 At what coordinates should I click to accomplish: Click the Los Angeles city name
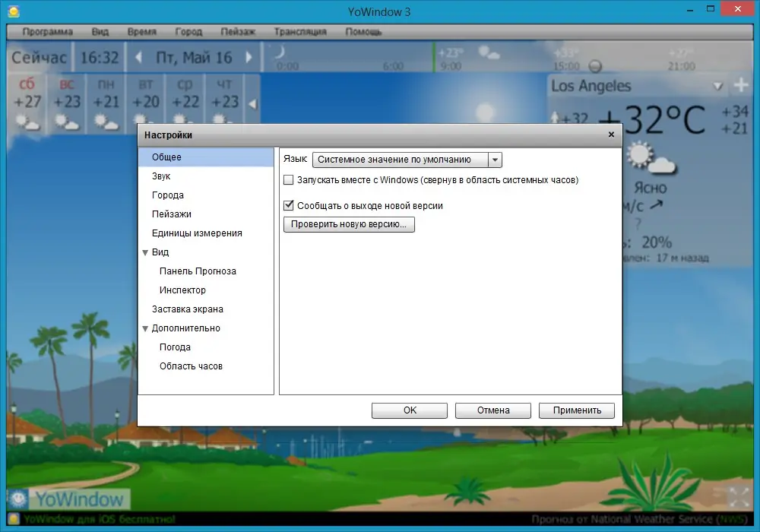[x=591, y=86]
